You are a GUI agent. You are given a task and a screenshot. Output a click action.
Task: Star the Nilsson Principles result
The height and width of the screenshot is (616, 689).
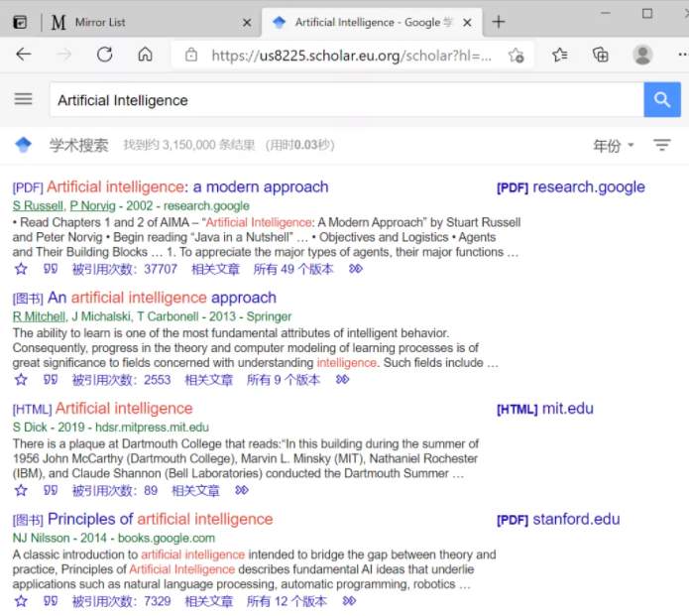pos(21,601)
